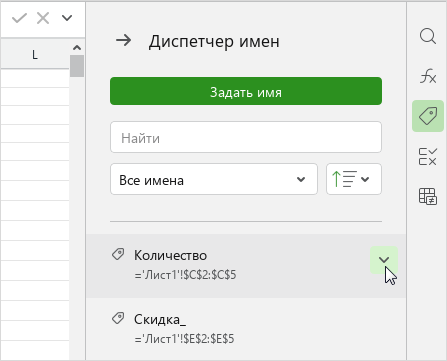Click the Найти search field
Viewport: 447px width, 361px height.
pos(246,137)
